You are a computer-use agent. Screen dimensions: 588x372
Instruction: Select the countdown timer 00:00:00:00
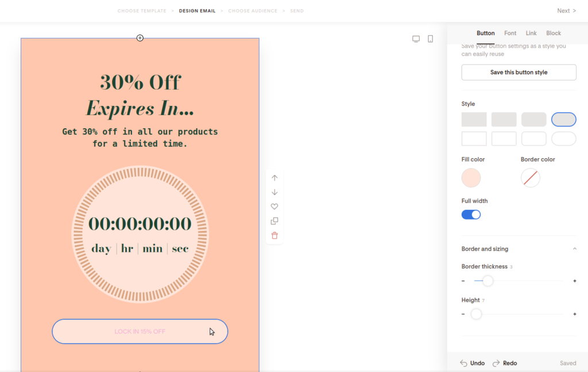[140, 224]
